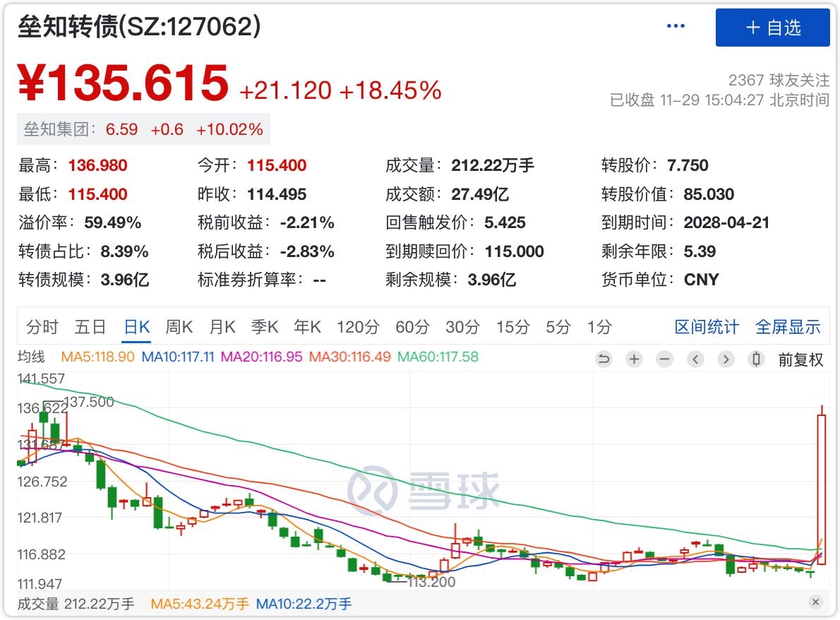Click the MA60 moving average legend label
The height and width of the screenshot is (620, 840).
point(438,357)
